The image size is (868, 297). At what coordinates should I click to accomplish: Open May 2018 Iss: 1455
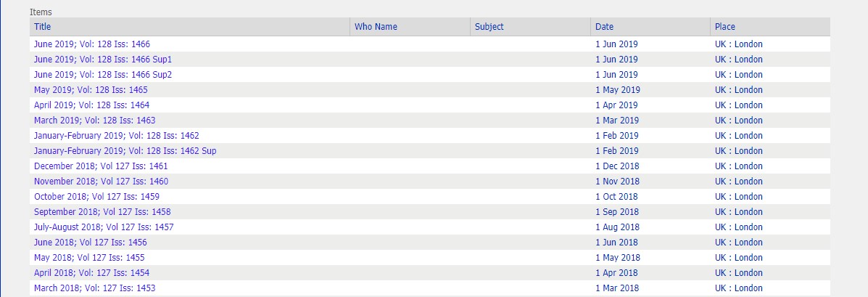click(x=90, y=258)
